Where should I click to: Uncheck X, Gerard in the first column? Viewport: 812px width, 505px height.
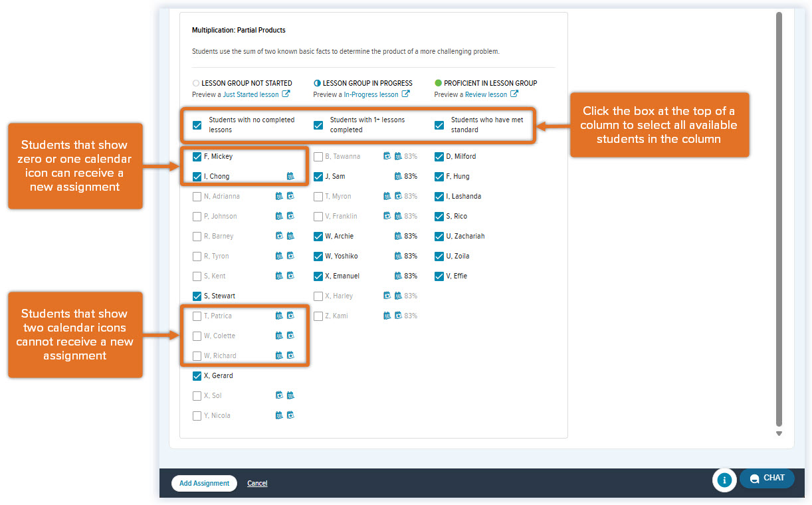(197, 376)
